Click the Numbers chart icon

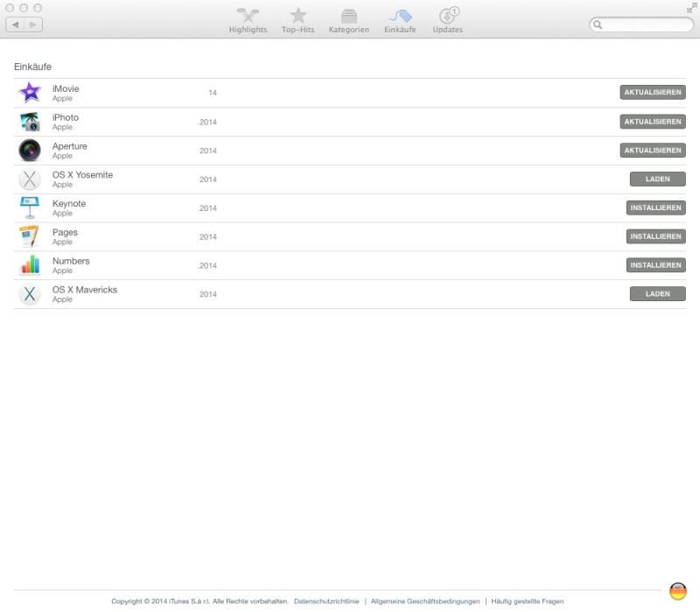pos(30,265)
